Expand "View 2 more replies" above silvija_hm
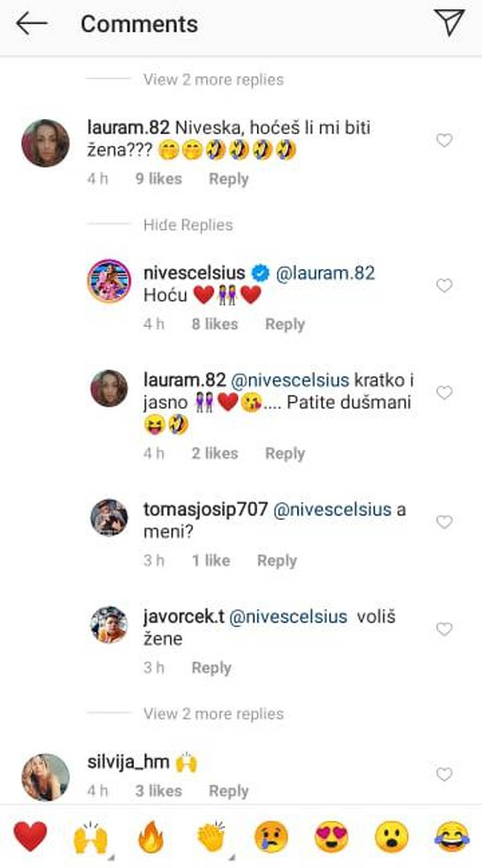482x868 pixels. tap(213, 714)
